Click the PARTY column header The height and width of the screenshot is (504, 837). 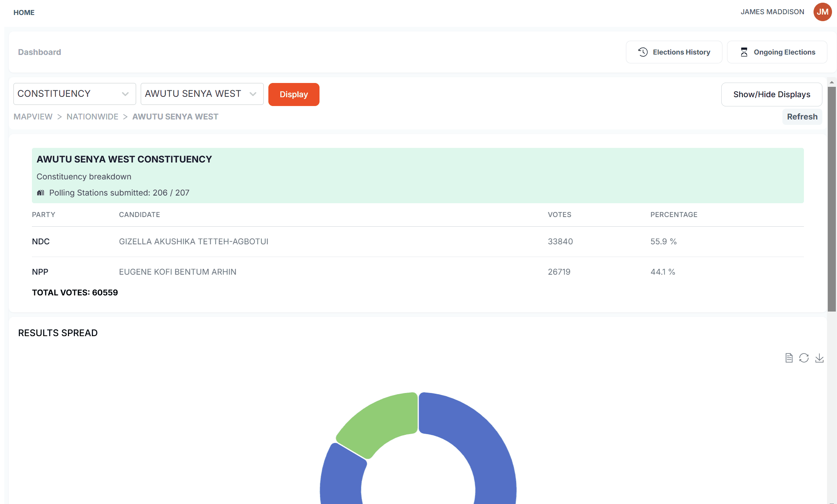pos(43,215)
